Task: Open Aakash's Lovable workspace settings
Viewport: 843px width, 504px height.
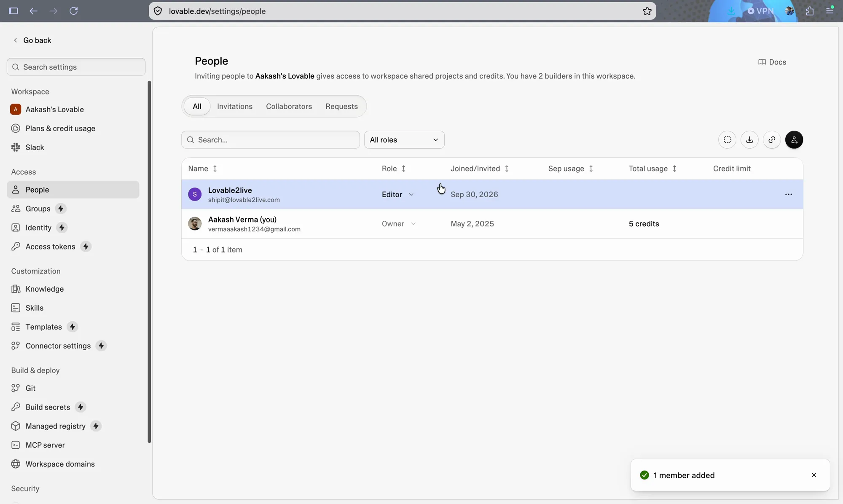Action: (73, 109)
